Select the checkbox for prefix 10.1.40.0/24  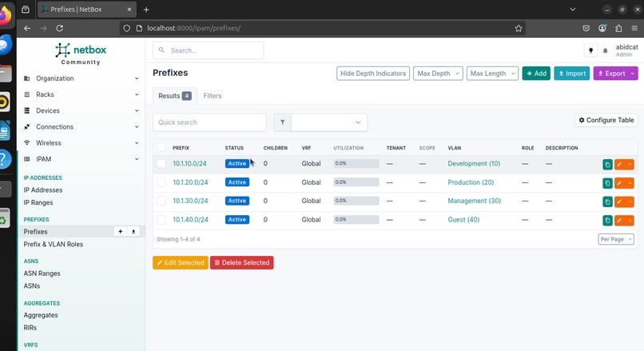pyautogui.click(x=161, y=220)
